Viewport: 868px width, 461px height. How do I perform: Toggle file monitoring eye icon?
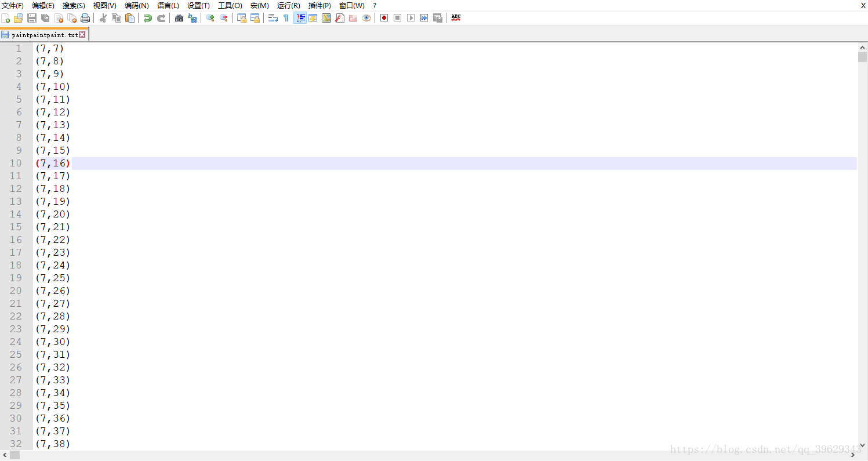click(x=366, y=18)
